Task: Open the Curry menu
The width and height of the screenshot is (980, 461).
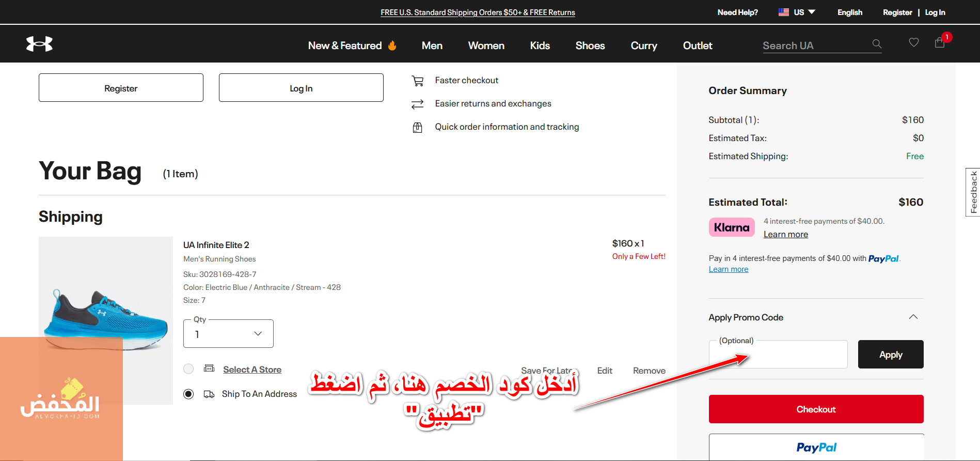Action: (x=644, y=45)
